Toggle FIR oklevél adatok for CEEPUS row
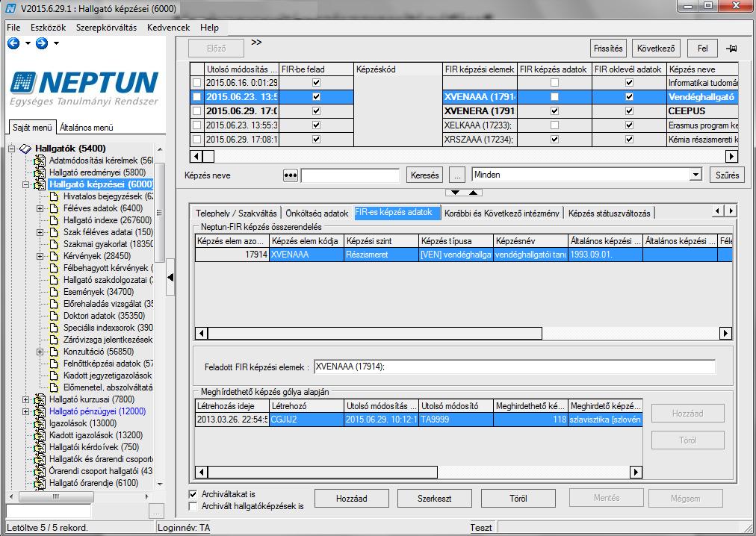The height and width of the screenshot is (536, 756). [x=629, y=111]
